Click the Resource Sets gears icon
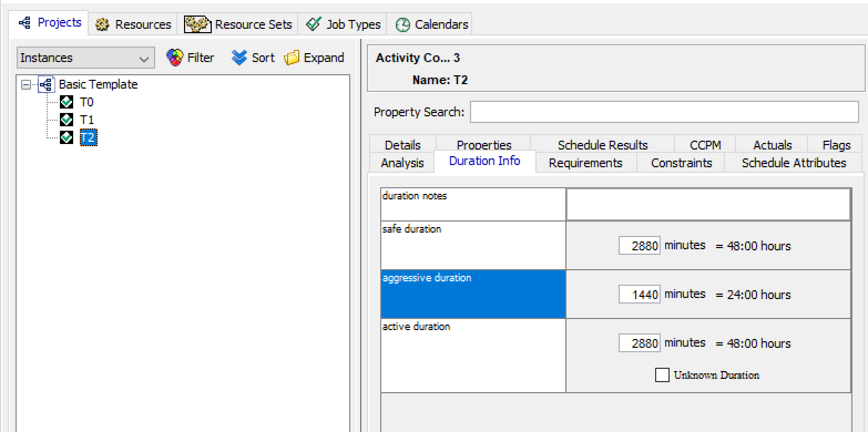868x432 pixels. coord(198,24)
